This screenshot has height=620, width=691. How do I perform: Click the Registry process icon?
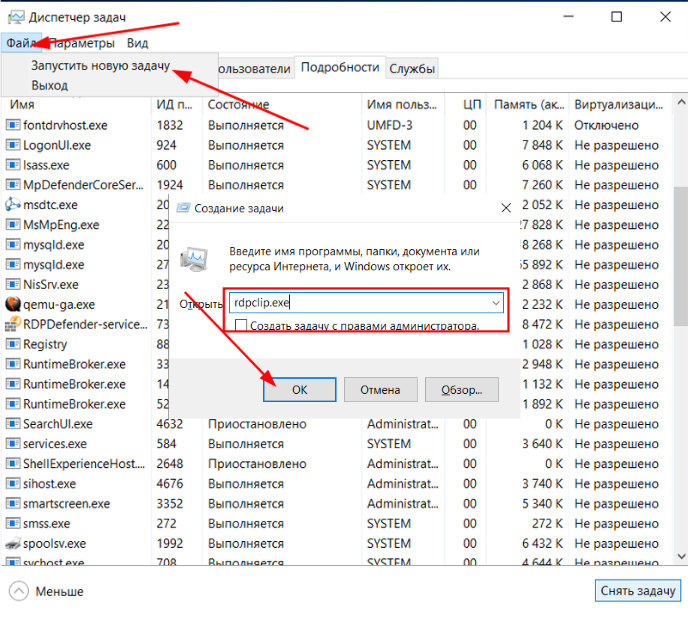pyautogui.click(x=13, y=345)
